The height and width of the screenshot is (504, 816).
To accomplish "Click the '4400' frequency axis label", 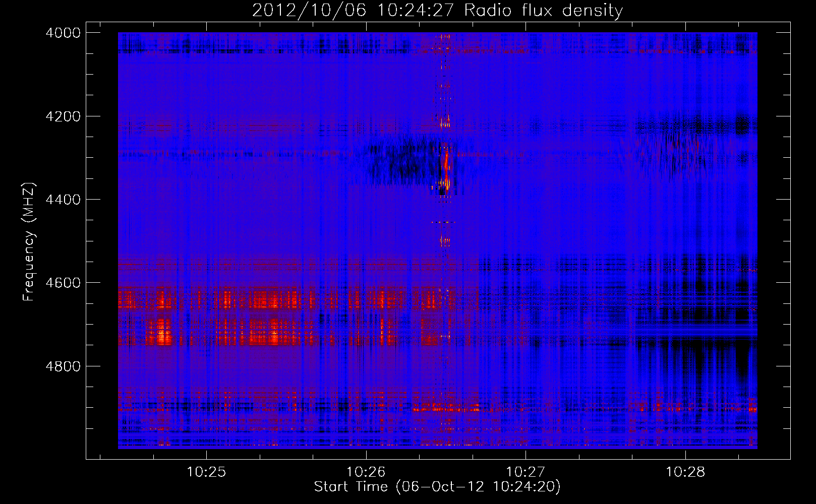I will 63,200.
